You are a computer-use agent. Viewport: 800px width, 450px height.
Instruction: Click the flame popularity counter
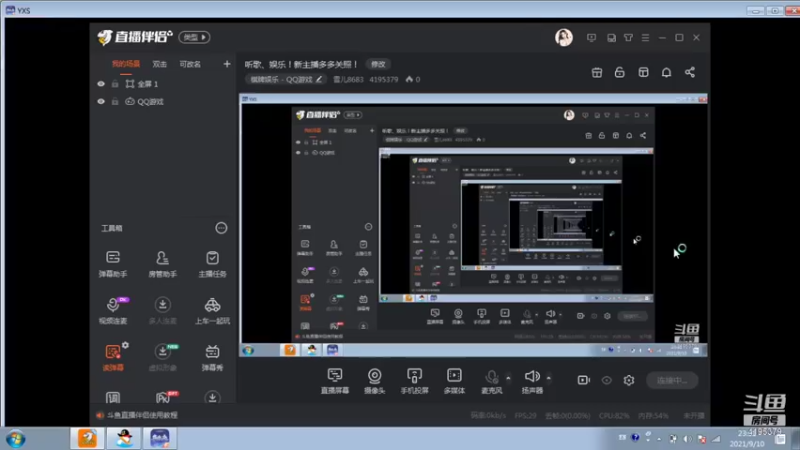tap(413, 80)
